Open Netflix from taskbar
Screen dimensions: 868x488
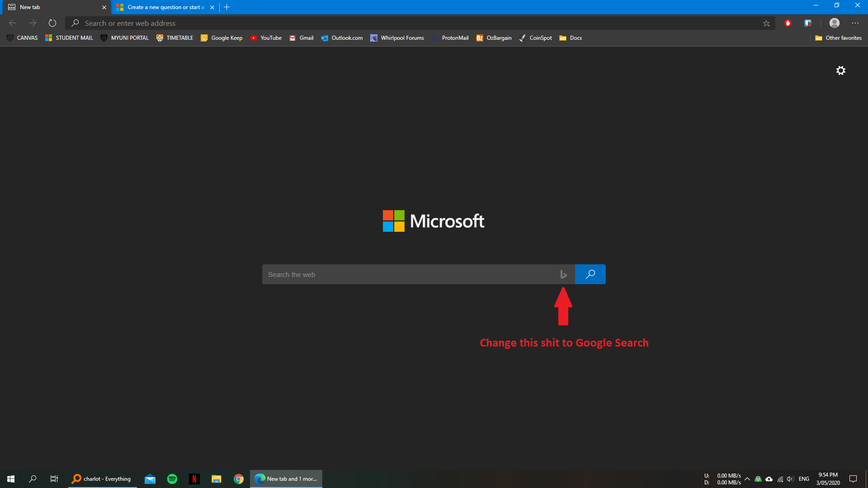point(194,479)
